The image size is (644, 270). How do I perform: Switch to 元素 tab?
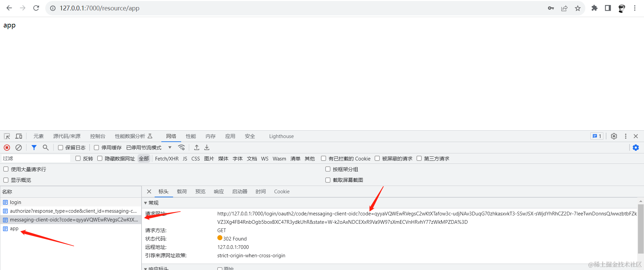(38, 136)
